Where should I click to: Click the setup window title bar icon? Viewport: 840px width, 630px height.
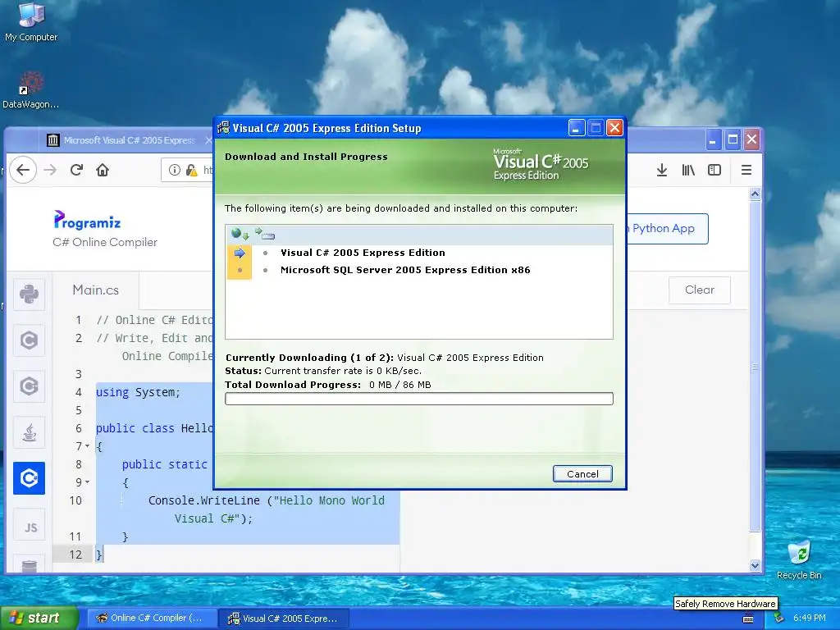[x=223, y=127]
